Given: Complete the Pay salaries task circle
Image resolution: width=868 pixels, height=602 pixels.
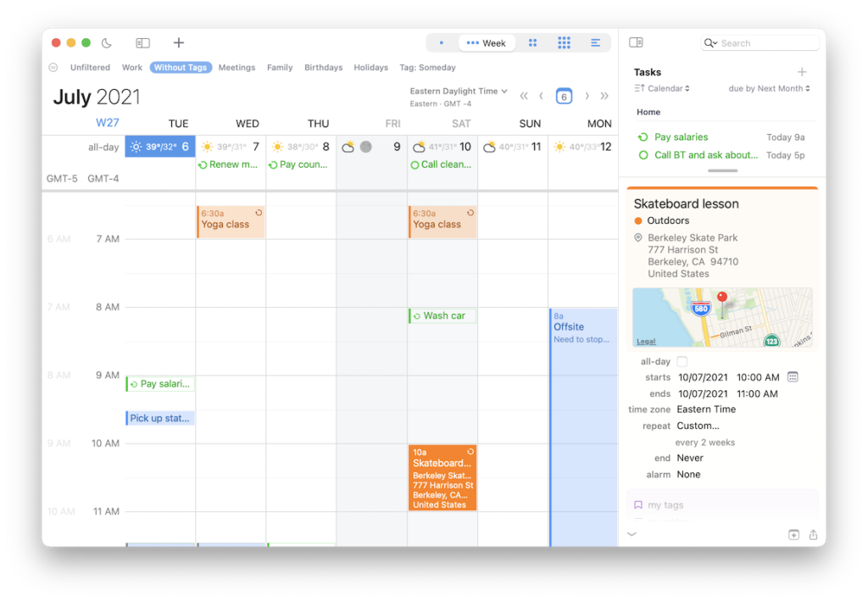Looking at the screenshot, I should click(643, 137).
